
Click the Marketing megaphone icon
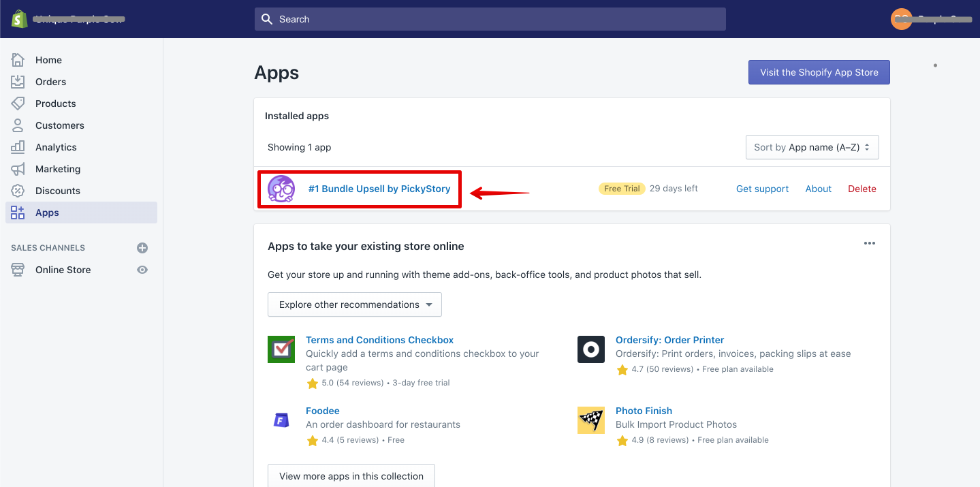pyautogui.click(x=18, y=169)
